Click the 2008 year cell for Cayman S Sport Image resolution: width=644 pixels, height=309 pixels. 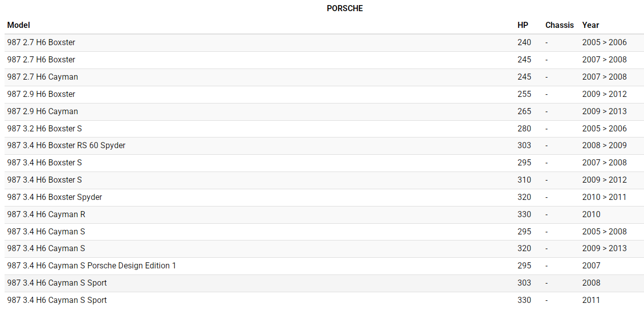coord(591,283)
